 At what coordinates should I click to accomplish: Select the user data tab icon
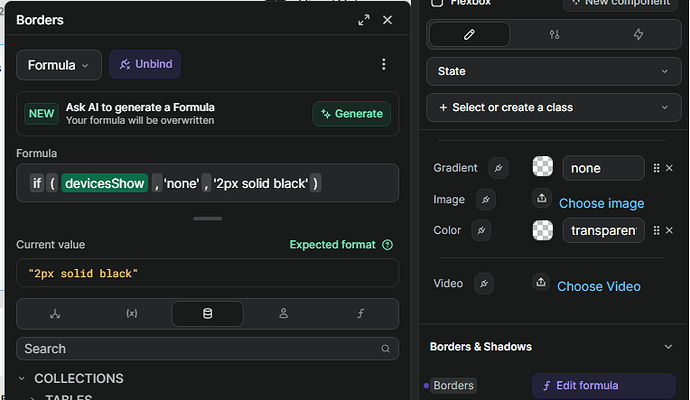284,314
